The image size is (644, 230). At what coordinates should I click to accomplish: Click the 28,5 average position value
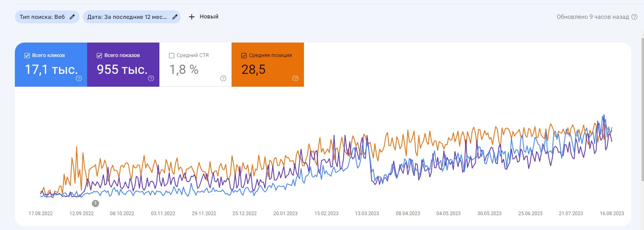[253, 69]
